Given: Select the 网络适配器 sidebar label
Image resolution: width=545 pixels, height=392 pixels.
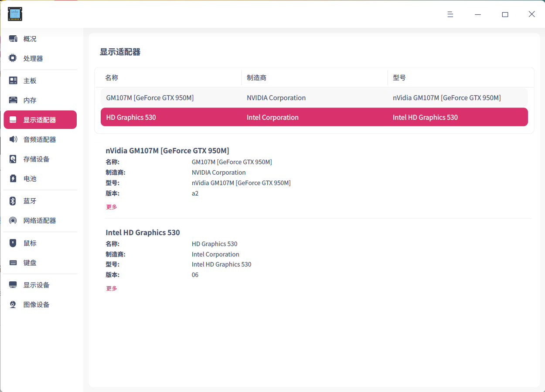Looking at the screenshot, I should (40, 220).
